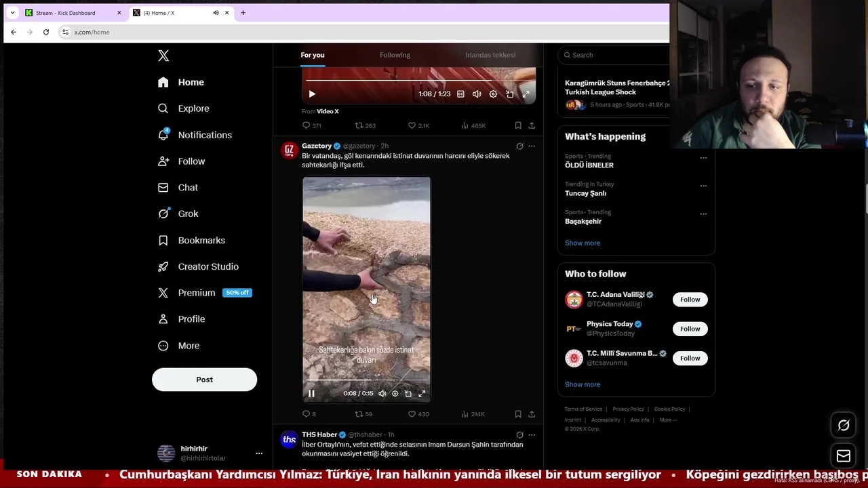
Task: Open more options on the THS Haber post
Action: [532, 434]
